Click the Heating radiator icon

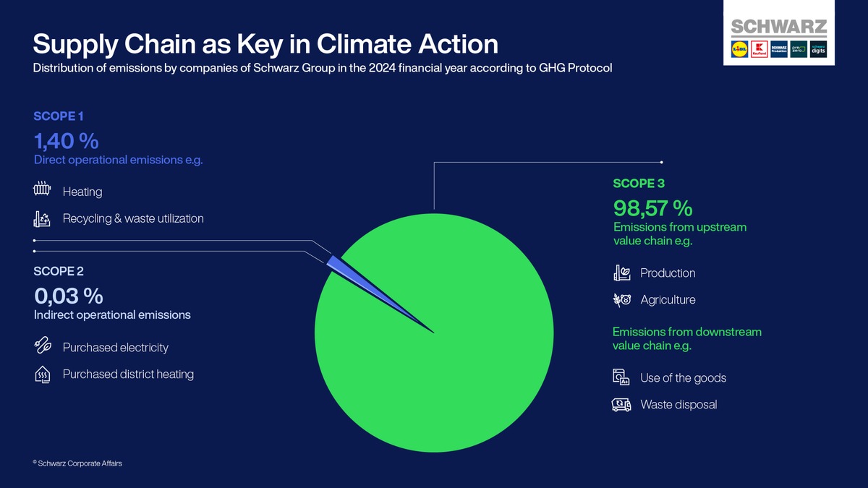pos(43,190)
